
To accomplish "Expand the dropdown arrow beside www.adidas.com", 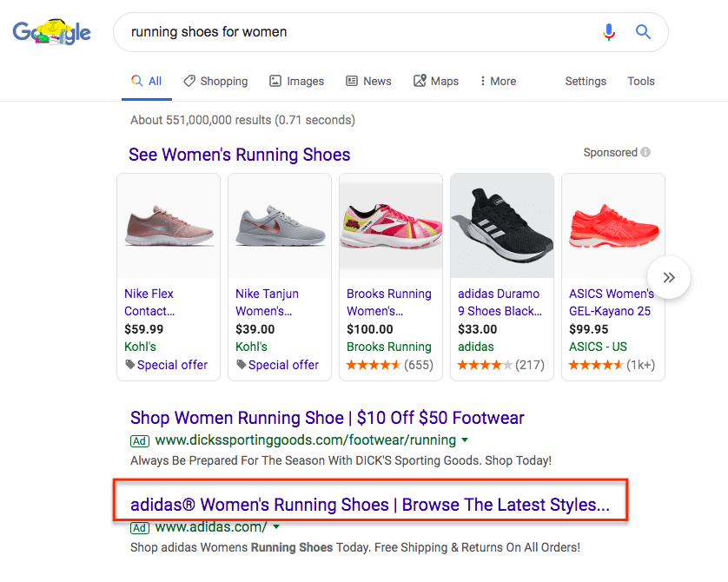I will pos(276,527).
